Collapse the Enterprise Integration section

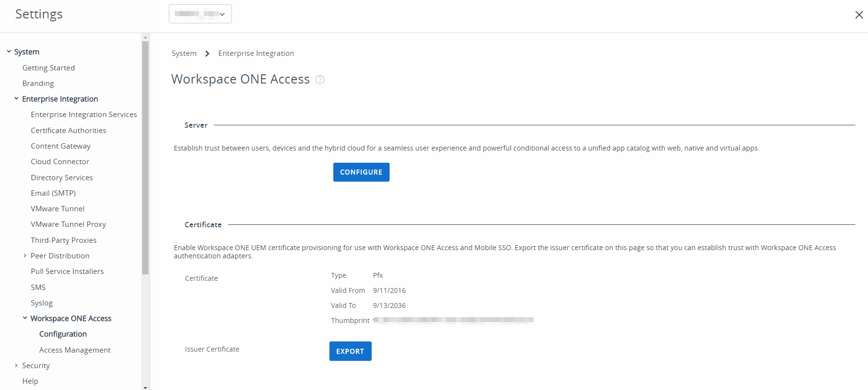pos(16,99)
